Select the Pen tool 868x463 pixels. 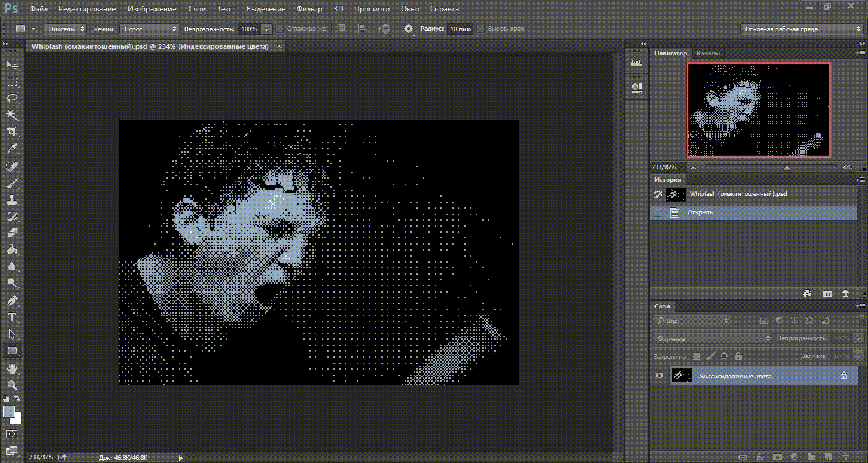(12, 300)
